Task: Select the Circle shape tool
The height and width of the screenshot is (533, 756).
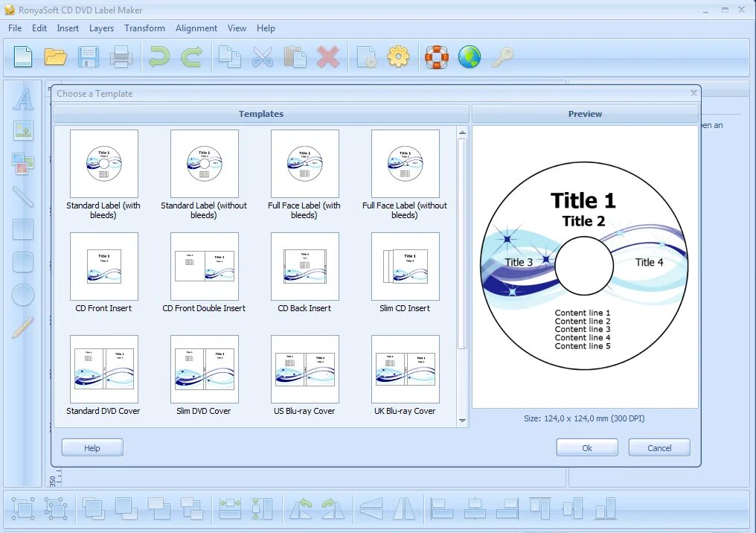Action: 23,295
